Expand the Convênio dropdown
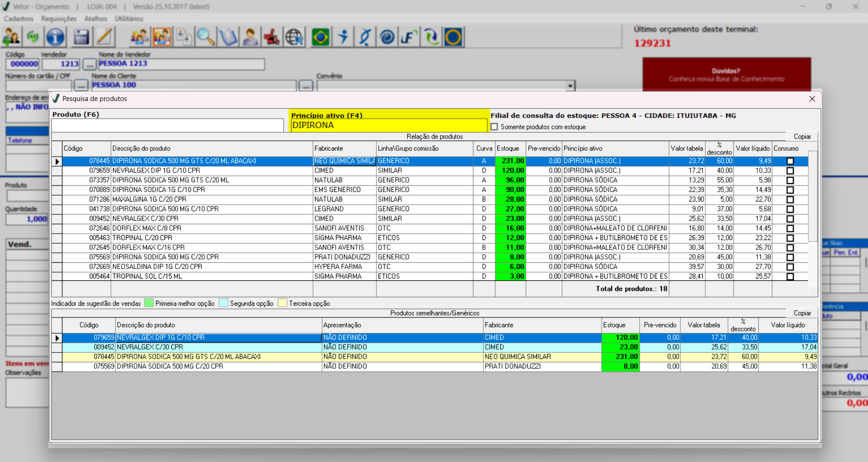 (x=570, y=85)
